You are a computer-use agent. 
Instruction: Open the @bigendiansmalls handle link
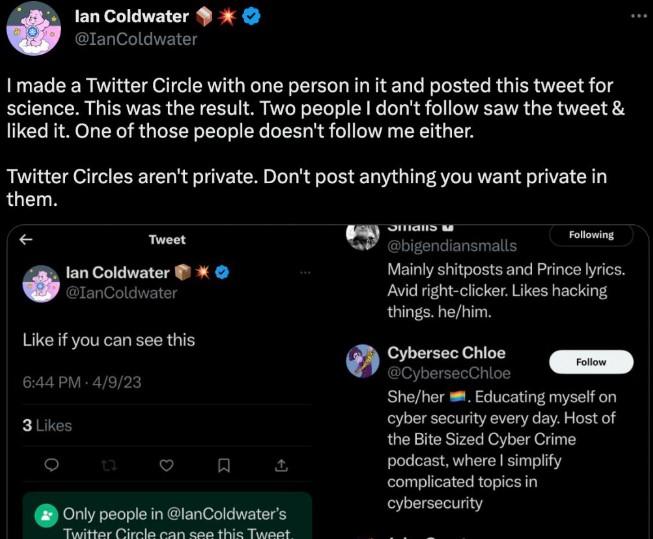[450, 245]
